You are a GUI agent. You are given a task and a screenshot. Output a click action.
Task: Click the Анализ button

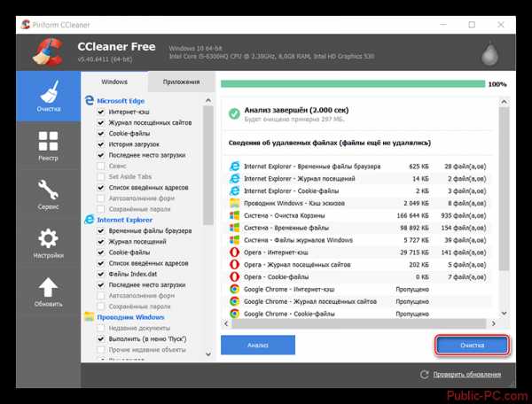click(258, 345)
